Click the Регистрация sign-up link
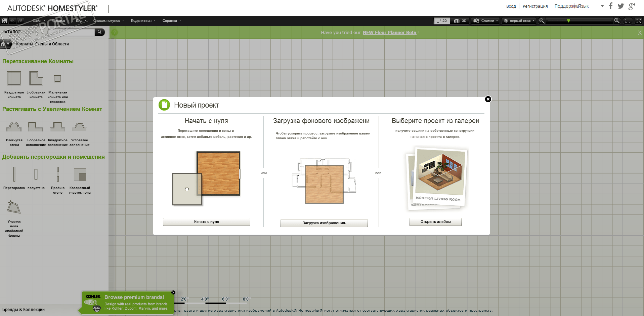 [x=535, y=6]
